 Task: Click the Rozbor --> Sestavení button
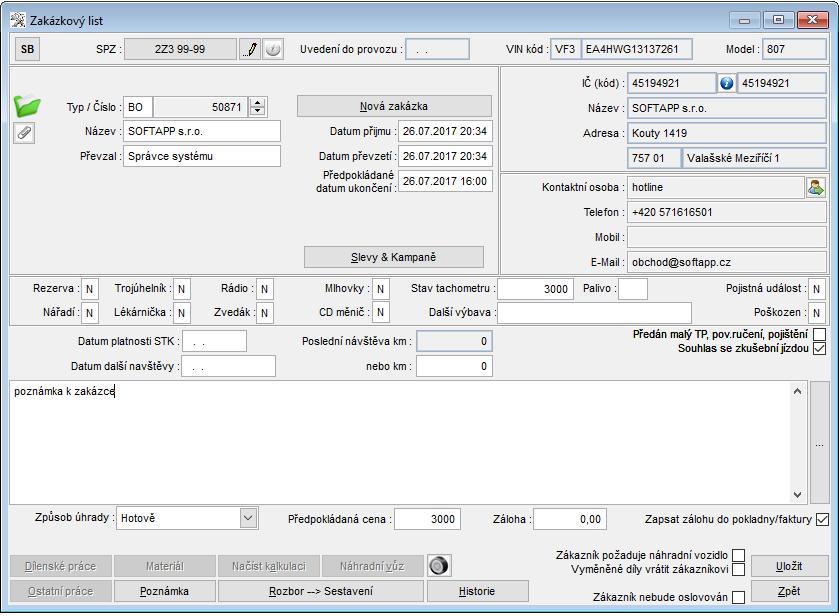(321, 591)
